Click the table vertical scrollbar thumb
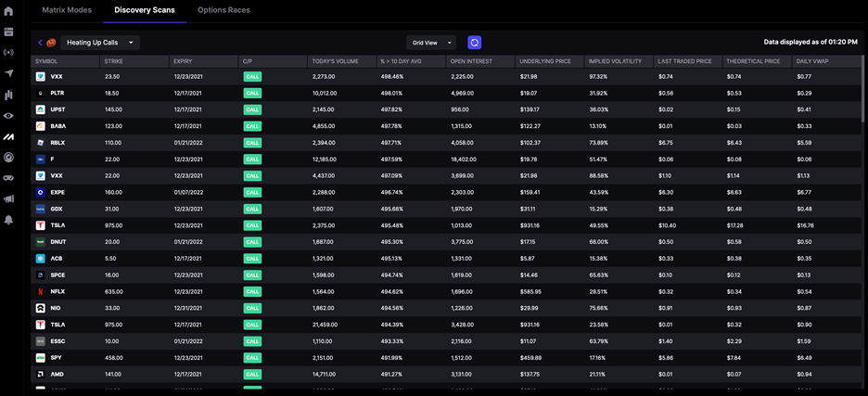Image resolution: width=868 pixels, height=396 pixels. tap(863, 89)
